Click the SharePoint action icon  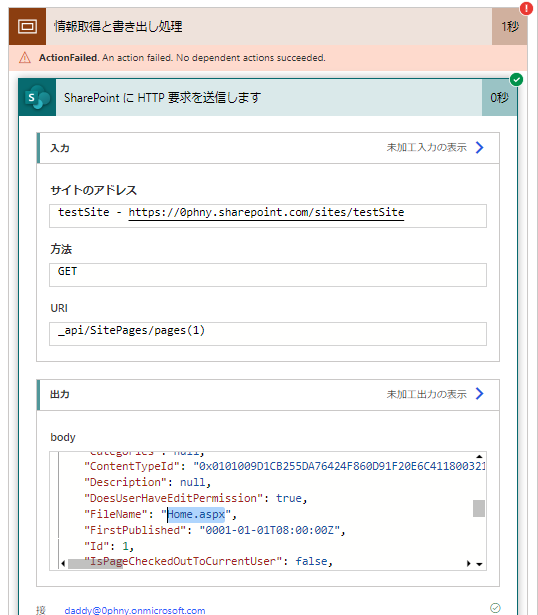tap(37, 97)
